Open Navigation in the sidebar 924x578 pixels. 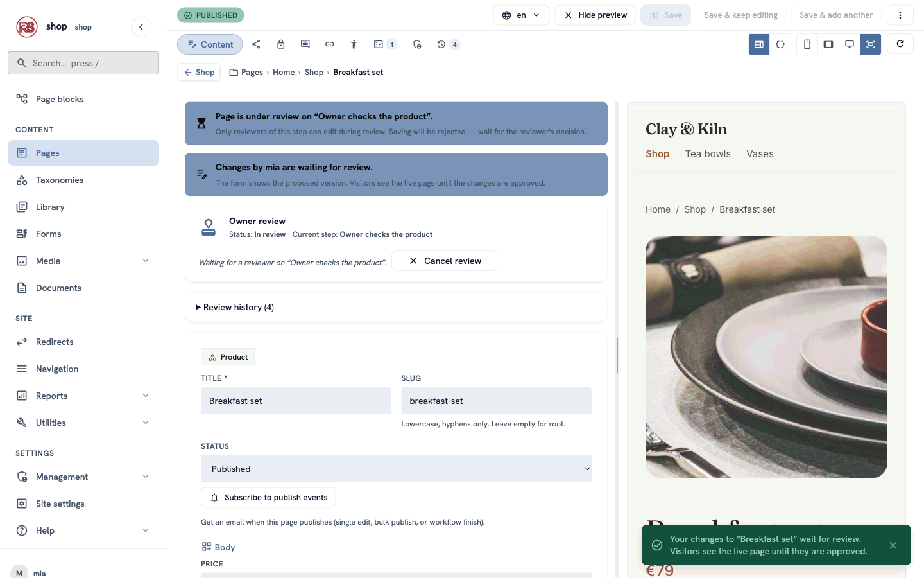(83, 369)
